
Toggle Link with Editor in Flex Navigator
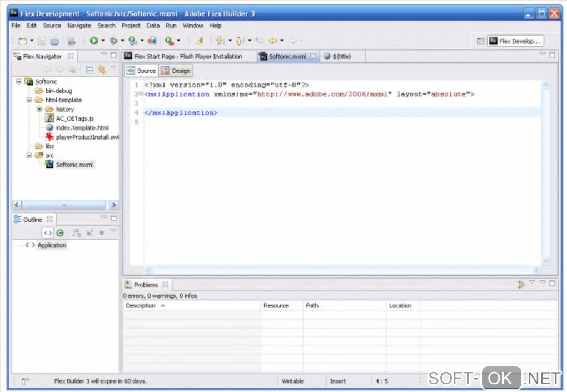click(102, 70)
